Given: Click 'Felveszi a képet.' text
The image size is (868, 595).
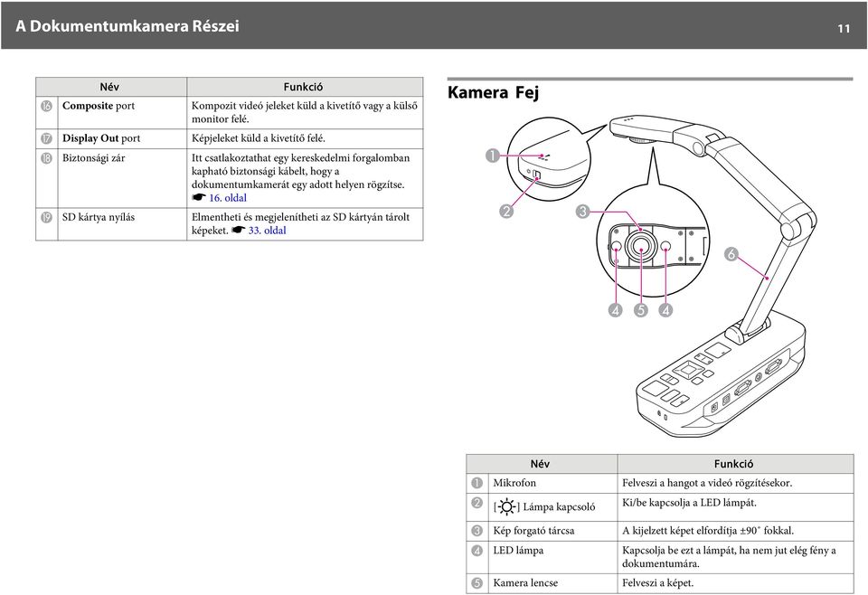Looking at the screenshot, I should click(657, 583).
